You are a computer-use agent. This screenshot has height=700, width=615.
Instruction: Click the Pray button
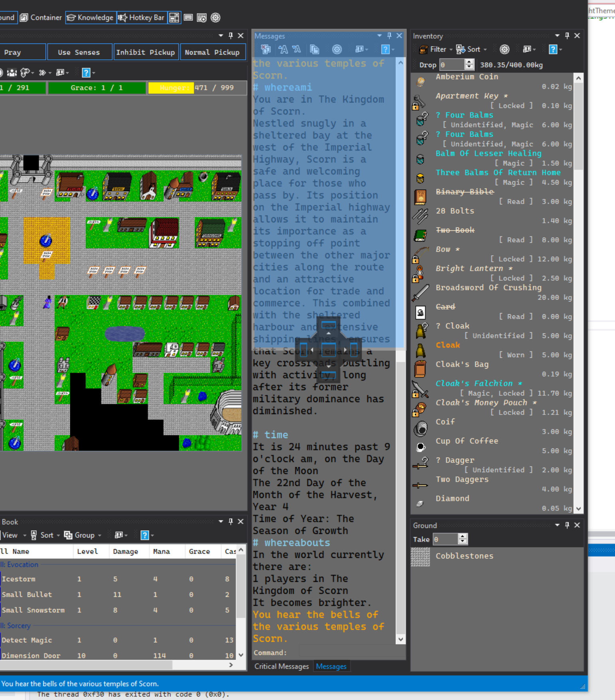22,52
